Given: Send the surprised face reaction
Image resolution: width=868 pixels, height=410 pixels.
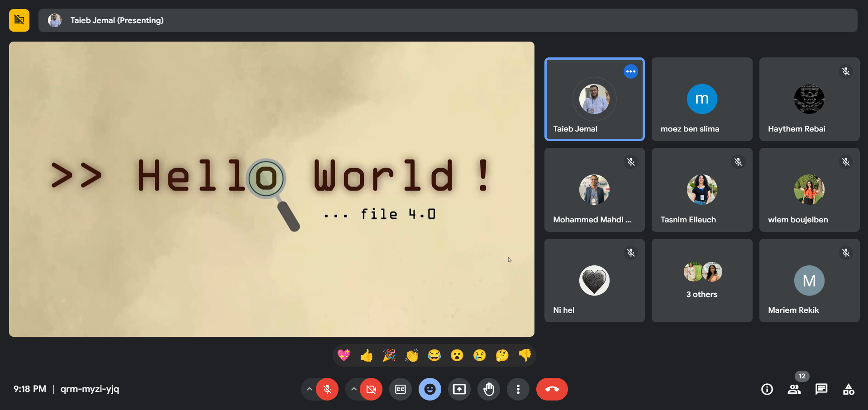Looking at the screenshot, I should point(457,355).
